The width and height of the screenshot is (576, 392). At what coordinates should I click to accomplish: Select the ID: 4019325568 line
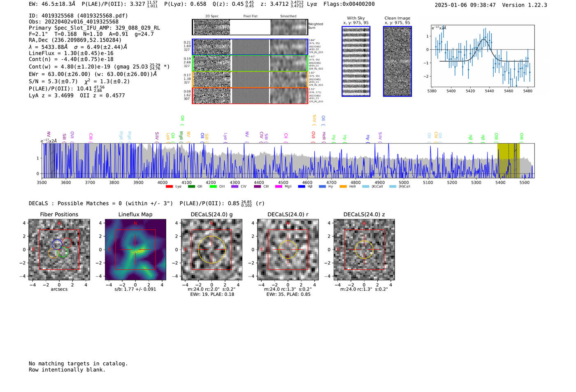[x=78, y=16]
